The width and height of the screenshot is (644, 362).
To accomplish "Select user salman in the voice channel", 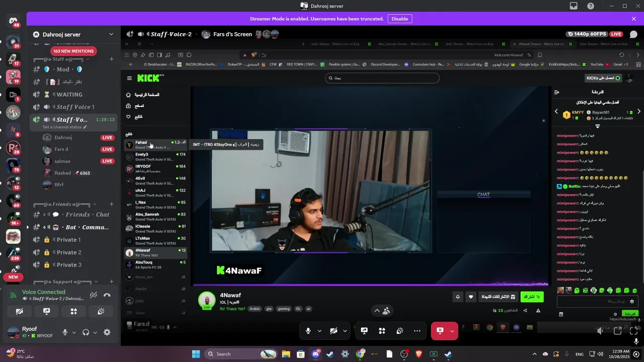I will pos(78,161).
